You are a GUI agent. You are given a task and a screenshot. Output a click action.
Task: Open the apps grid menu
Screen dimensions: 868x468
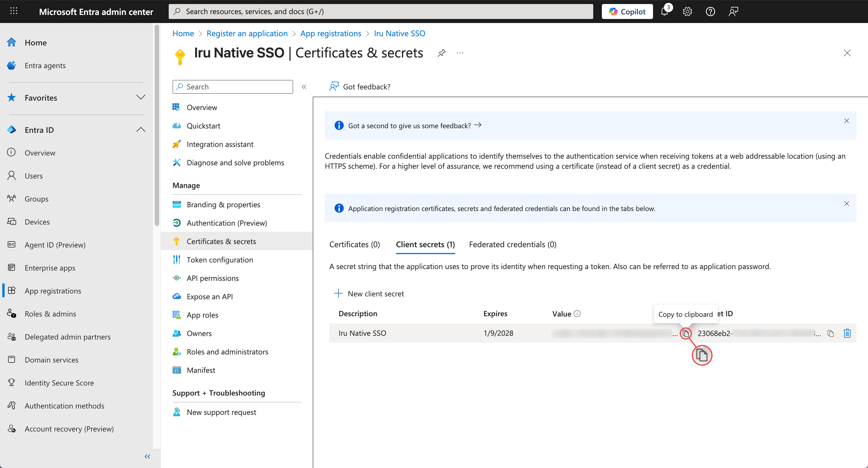click(14, 11)
